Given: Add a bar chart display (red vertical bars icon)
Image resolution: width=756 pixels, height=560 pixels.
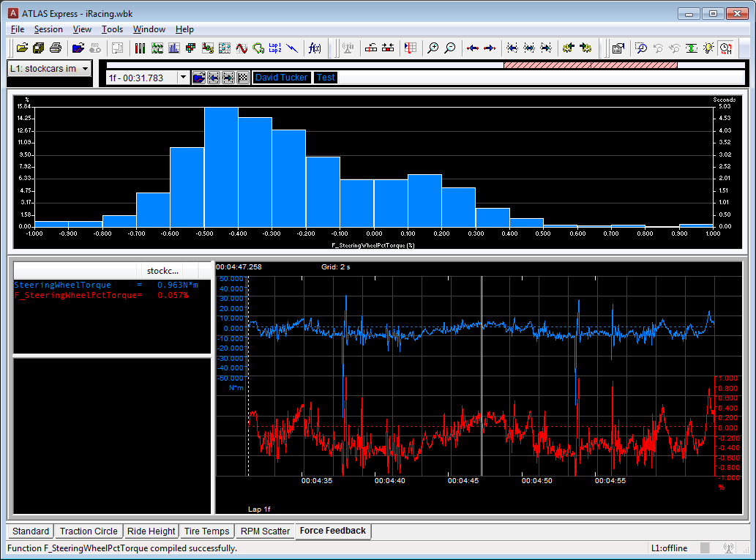Looking at the screenshot, I should point(140,48).
